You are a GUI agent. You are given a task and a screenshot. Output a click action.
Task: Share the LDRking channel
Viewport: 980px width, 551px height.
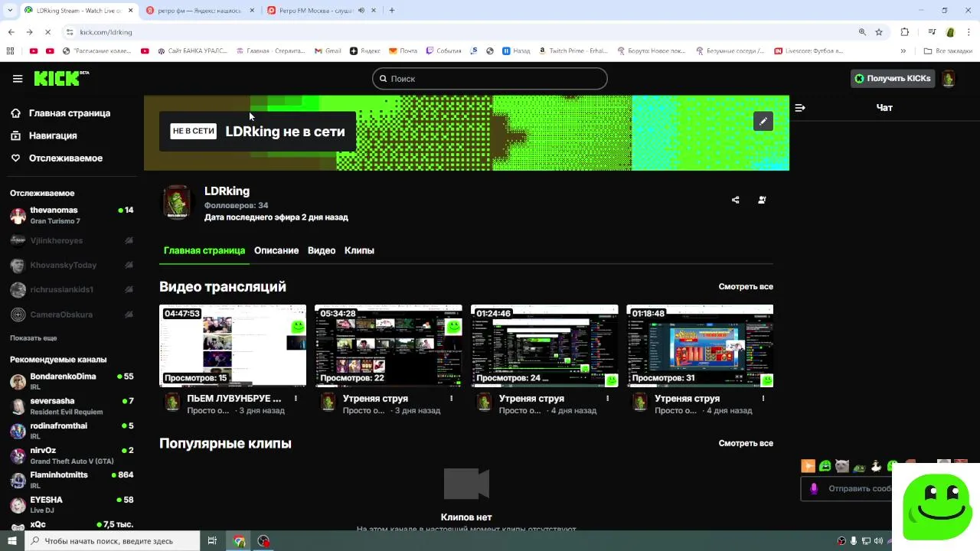point(735,200)
